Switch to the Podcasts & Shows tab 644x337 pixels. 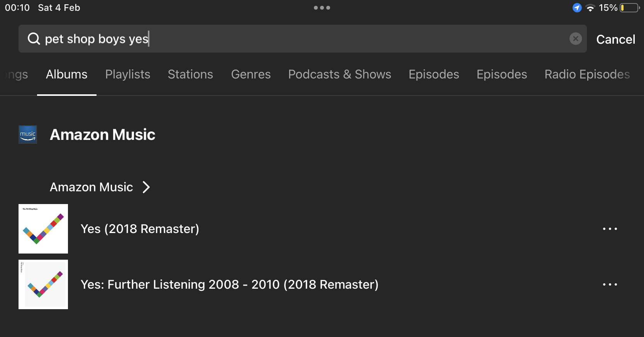pos(340,74)
